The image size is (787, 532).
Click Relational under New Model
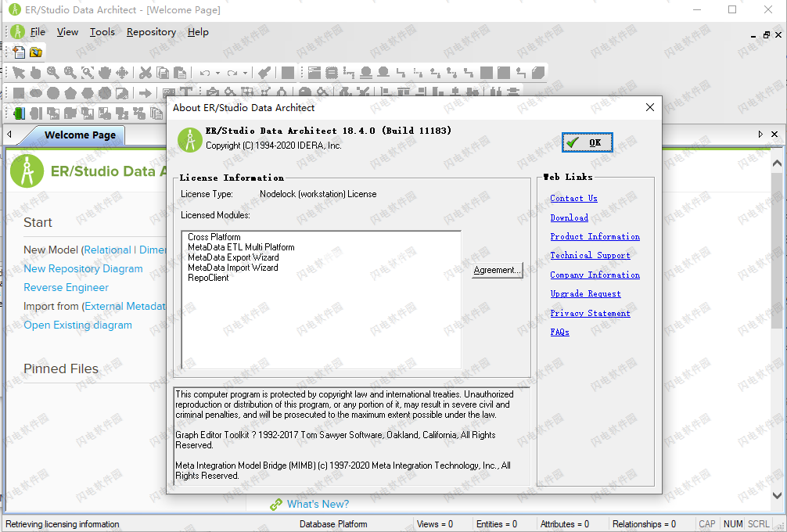(107, 250)
